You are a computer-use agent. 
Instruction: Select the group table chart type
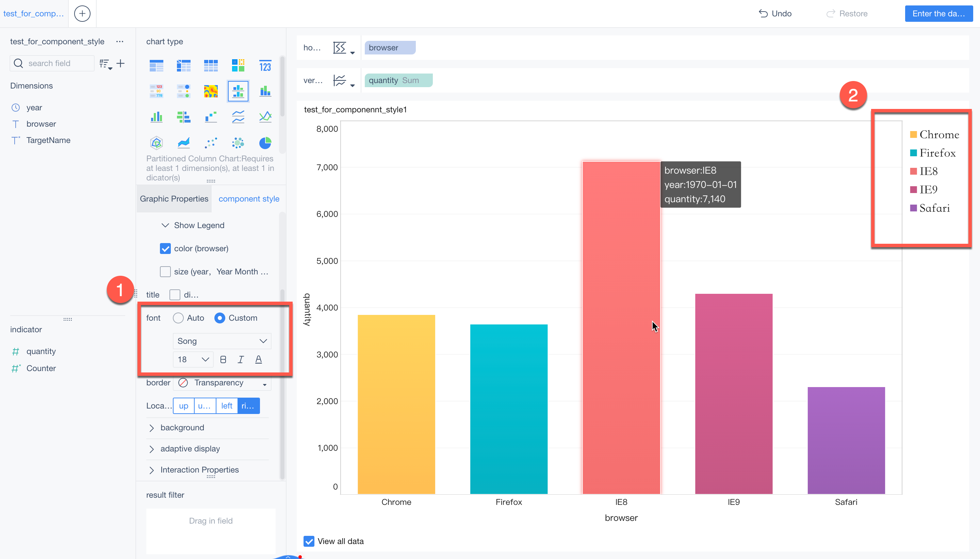[x=156, y=66]
